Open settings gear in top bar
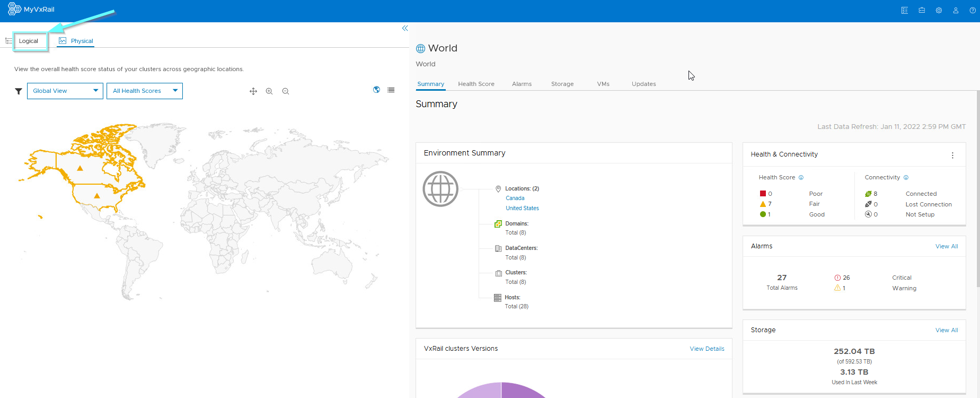 pyautogui.click(x=939, y=10)
